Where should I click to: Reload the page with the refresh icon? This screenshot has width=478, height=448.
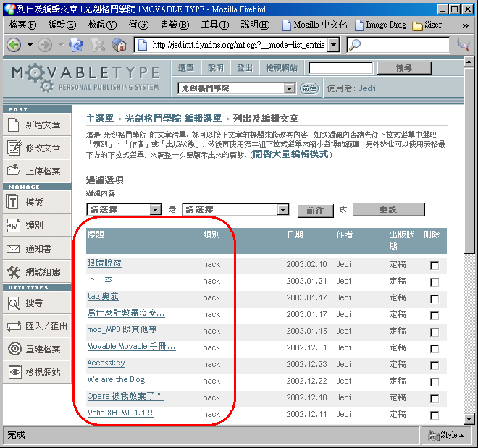tap(76, 45)
